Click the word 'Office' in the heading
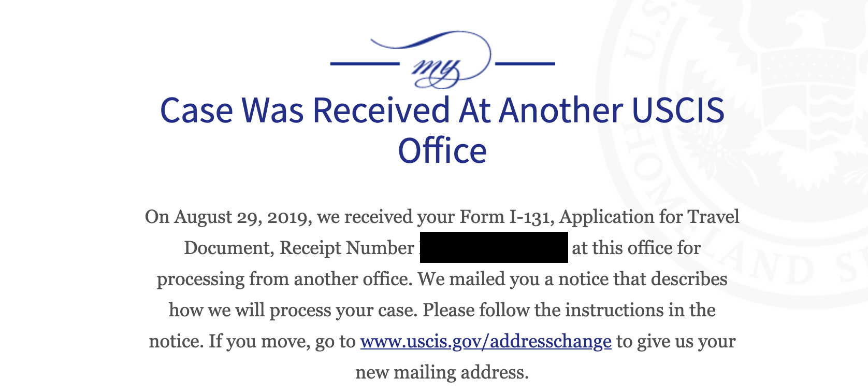Image resolution: width=868 pixels, height=392 pixels. pos(442,151)
